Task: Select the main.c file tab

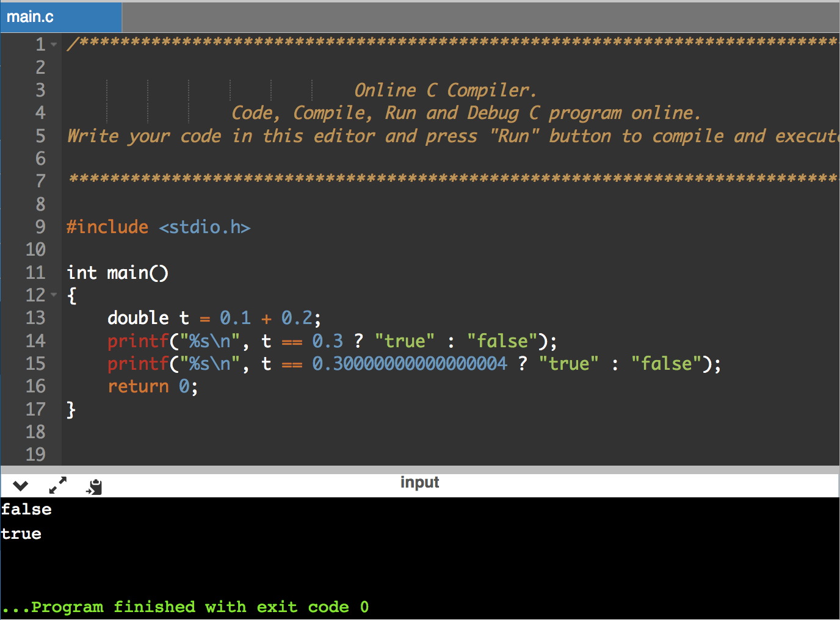Action: 60,17
